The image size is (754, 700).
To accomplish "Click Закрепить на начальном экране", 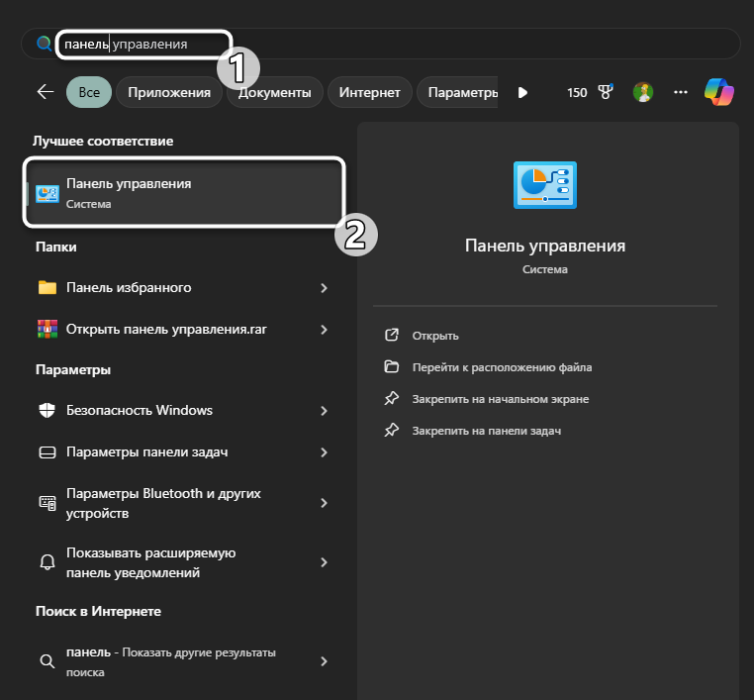I will pyautogui.click(x=501, y=399).
